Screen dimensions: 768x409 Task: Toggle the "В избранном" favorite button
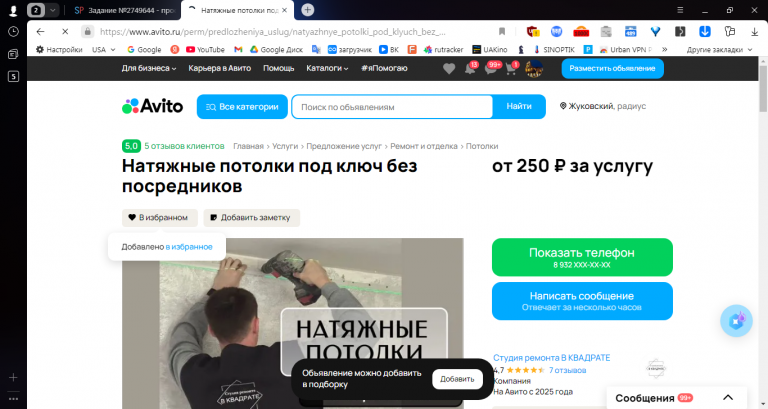160,217
